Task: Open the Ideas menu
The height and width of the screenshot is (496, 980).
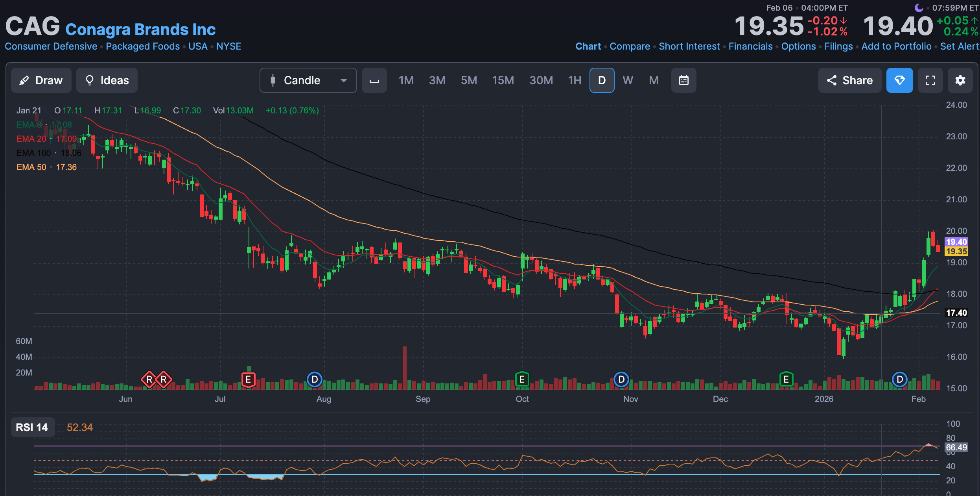Action: pos(107,80)
